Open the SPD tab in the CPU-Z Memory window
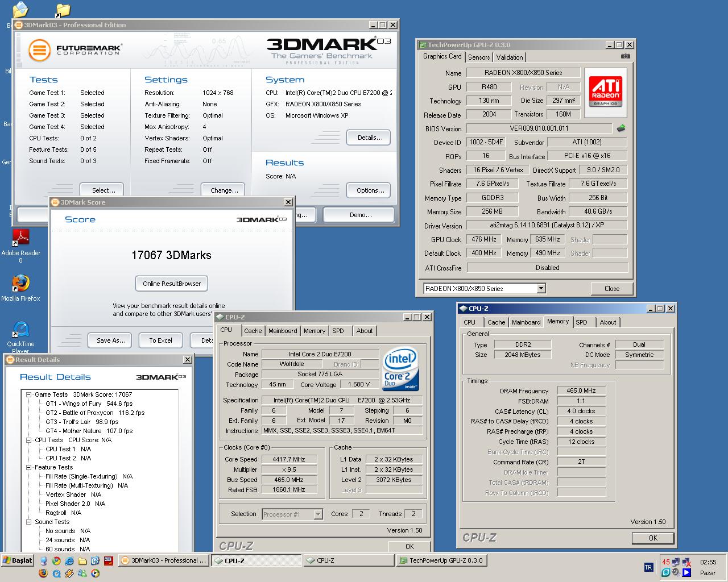728x582 pixels. tap(581, 322)
